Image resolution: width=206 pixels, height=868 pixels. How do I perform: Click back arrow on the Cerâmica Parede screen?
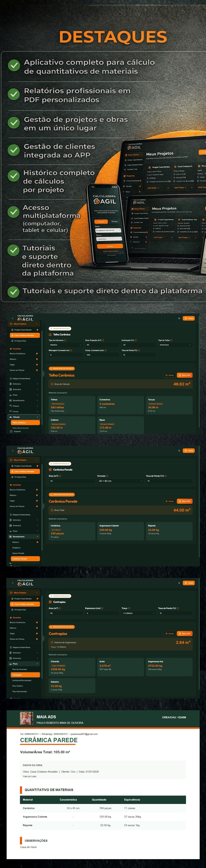[x=13, y=450]
